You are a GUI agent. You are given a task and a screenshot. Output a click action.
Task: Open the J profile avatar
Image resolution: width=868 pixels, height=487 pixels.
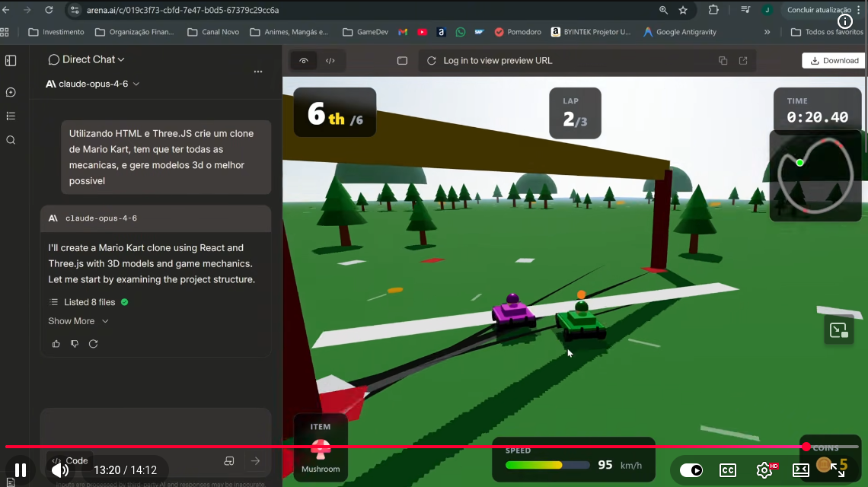(767, 10)
